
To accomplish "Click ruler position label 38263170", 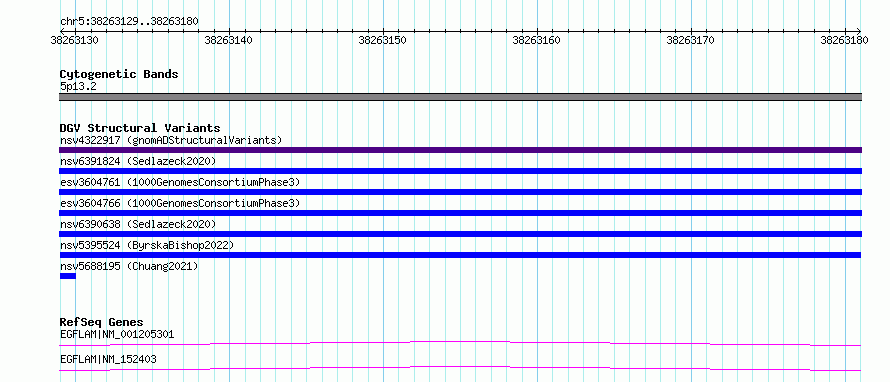I will point(690,40).
